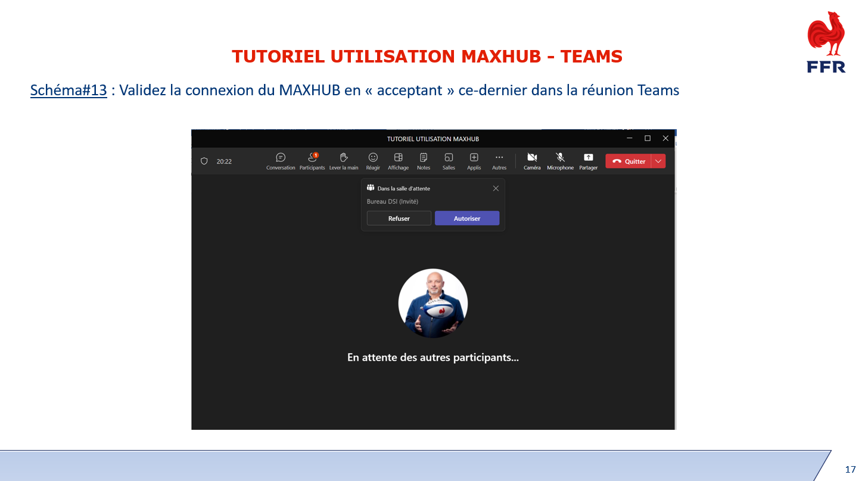Click the 20:22 meeting timer
Image resolution: width=868 pixels, height=481 pixels.
point(224,161)
